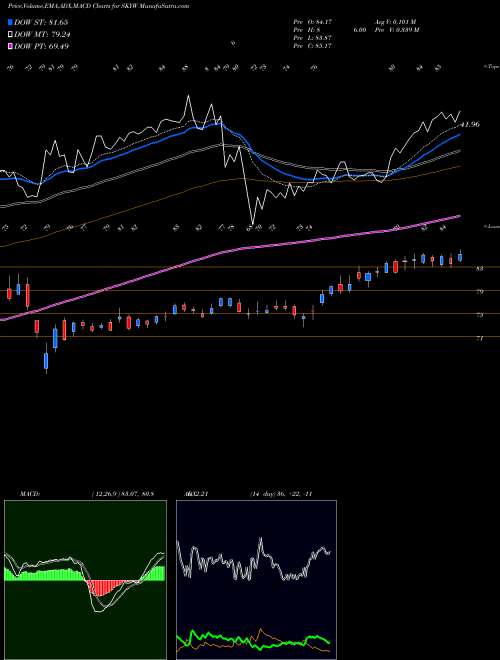500x660 pixels.
Task: Open the green MACD histogram panel
Action: pyautogui.click(x=85, y=580)
